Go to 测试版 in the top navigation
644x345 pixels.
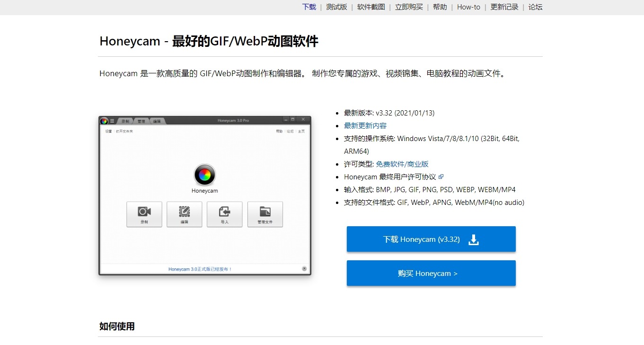336,7
